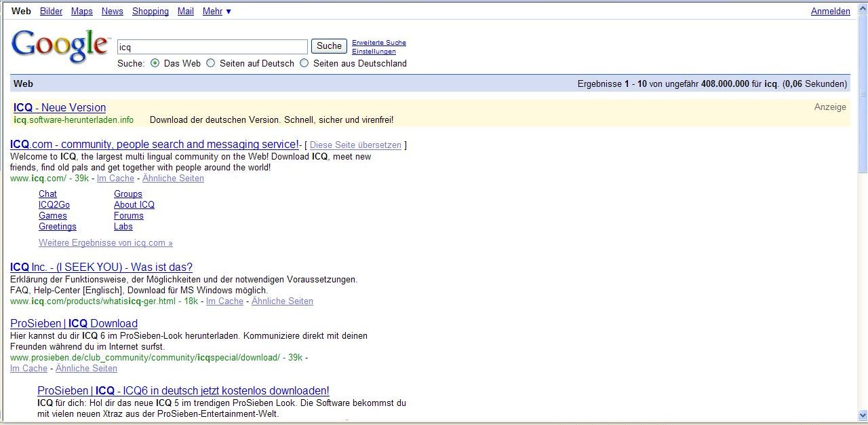Click the 'Anmelden' sign-in link
868x425 pixels.
click(x=830, y=12)
